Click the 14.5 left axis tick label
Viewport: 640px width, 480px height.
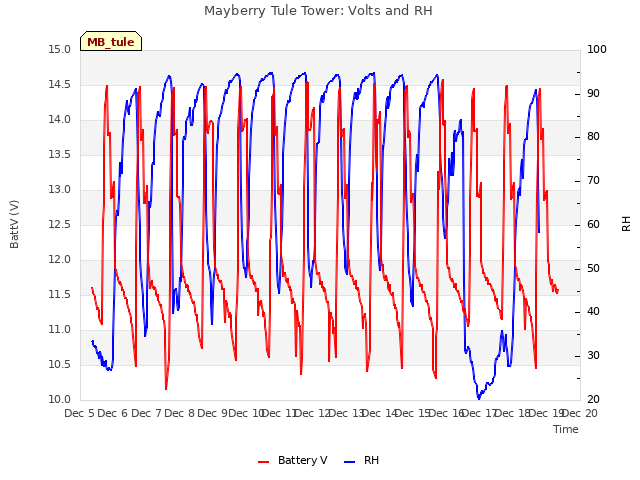click(x=60, y=85)
